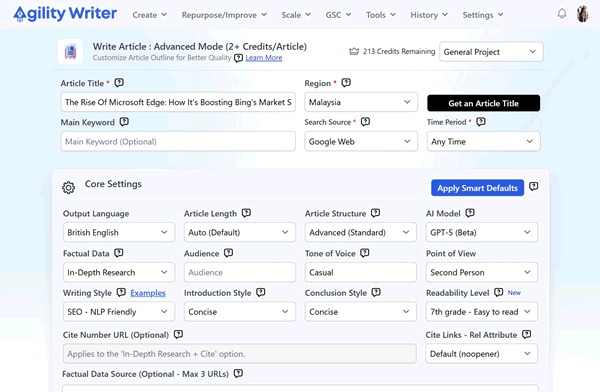Click the Article Title help icon
This screenshot has width=600, height=392.
click(119, 83)
